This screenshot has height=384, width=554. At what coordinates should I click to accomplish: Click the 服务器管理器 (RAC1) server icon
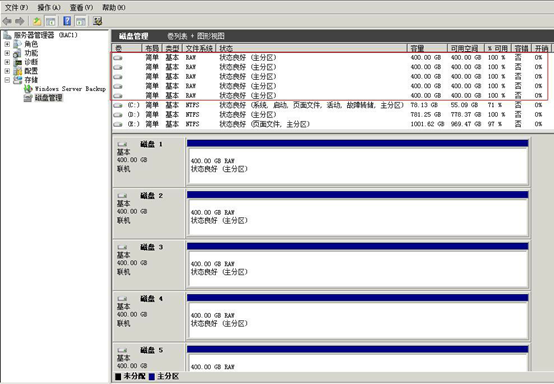7,35
